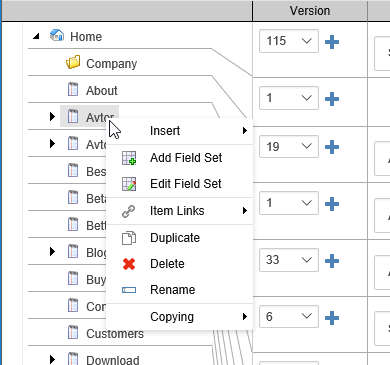This screenshot has width=390, height=365.
Task: Open the version dropdown showing 115
Action: (x=289, y=41)
